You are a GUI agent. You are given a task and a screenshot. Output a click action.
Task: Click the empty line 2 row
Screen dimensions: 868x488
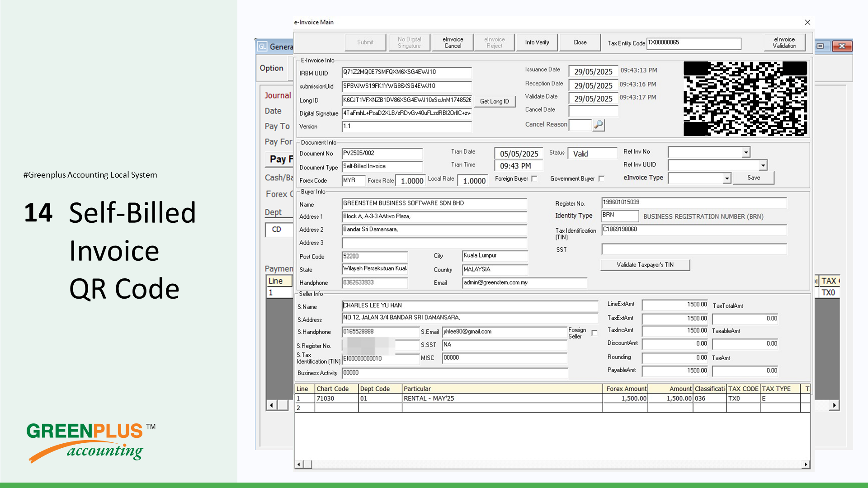coord(552,408)
